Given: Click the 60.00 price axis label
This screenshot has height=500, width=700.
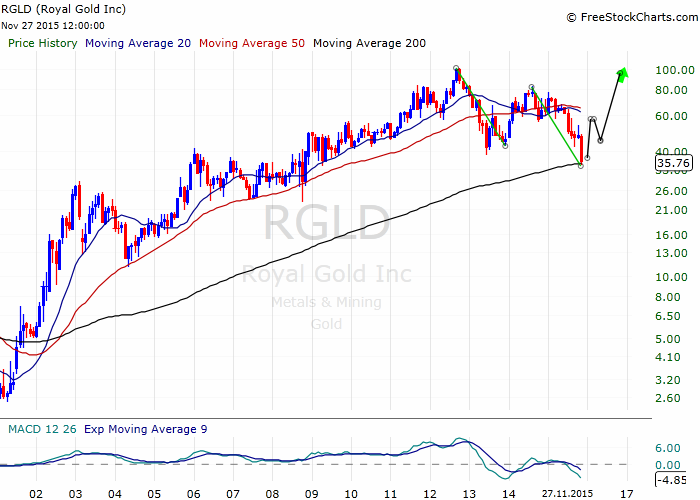Looking at the screenshot, I should (671, 116).
